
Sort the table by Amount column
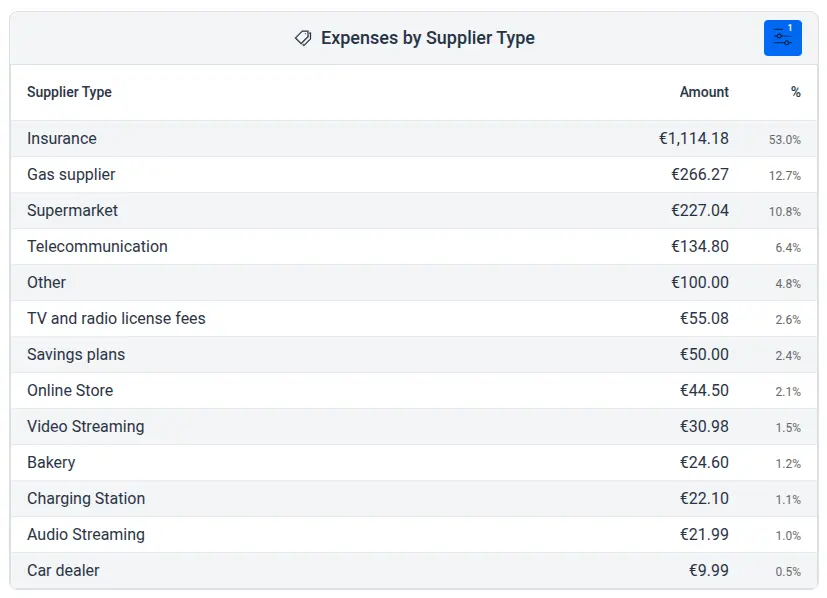[x=704, y=92]
